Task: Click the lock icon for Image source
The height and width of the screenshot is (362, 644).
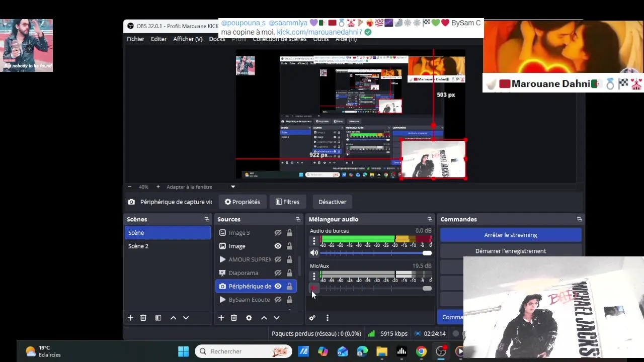Action: click(x=289, y=246)
